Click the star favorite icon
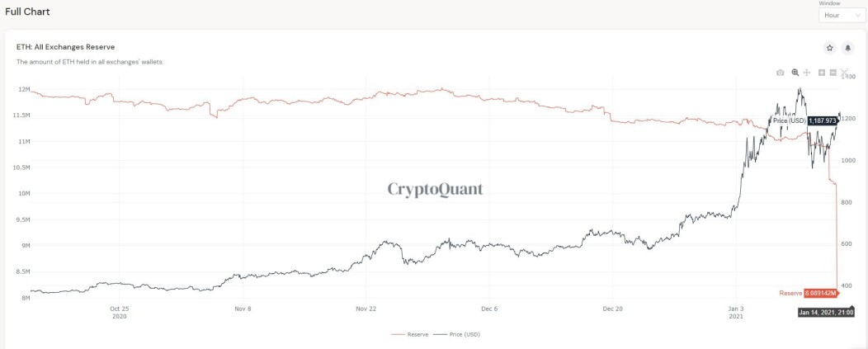868x349 pixels. [x=829, y=48]
